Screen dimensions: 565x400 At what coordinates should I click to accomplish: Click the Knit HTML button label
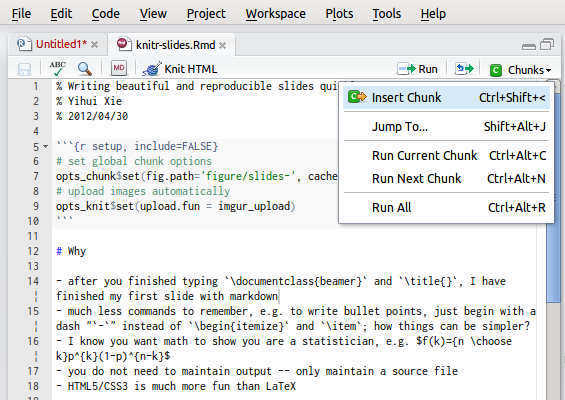tap(191, 69)
